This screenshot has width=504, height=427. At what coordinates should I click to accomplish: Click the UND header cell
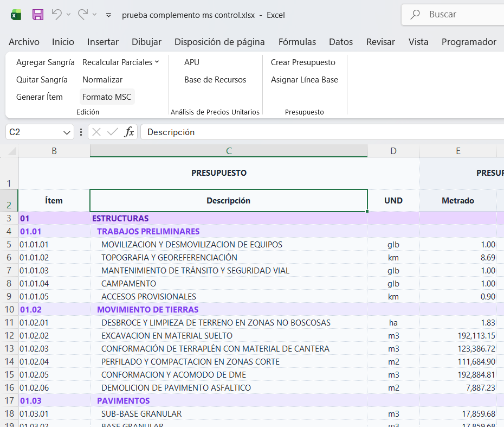pos(393,200)
